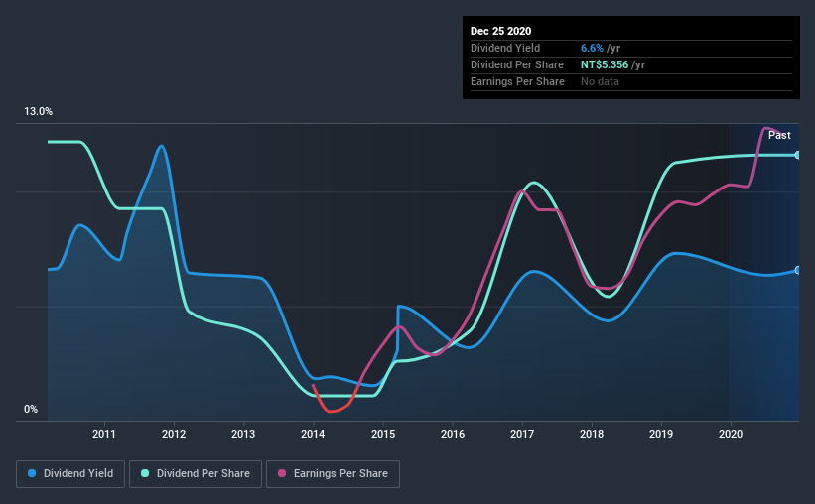Click the 2011 x-axis label
Viewport: 815px width, 504px height.
[x=104, y=434]
